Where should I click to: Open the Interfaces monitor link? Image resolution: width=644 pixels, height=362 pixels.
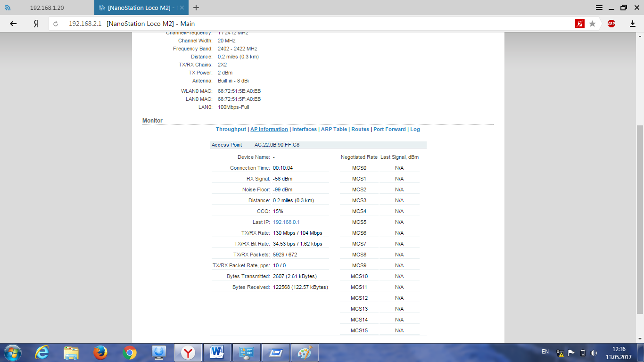point(305,129)
